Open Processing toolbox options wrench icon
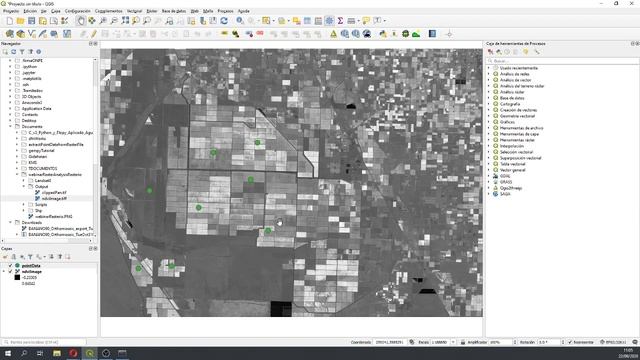Image resolution: width=640 pixels, height=360 pixels. 536,52
